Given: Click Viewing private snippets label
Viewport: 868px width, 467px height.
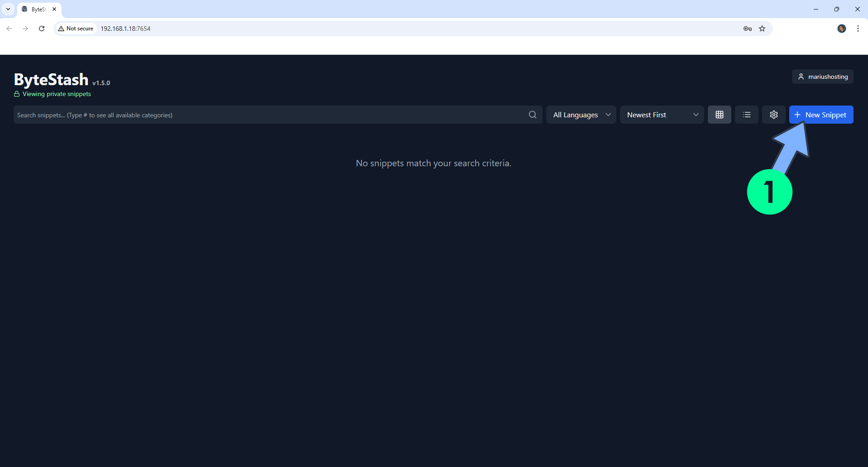Looking at the screenshot, I should coord(57,94).
